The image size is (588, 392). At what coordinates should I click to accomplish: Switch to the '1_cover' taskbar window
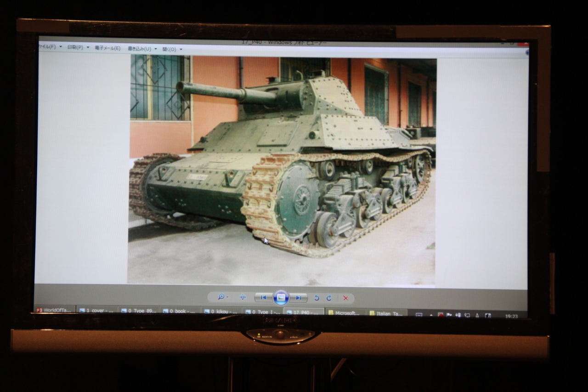point(97,311)
